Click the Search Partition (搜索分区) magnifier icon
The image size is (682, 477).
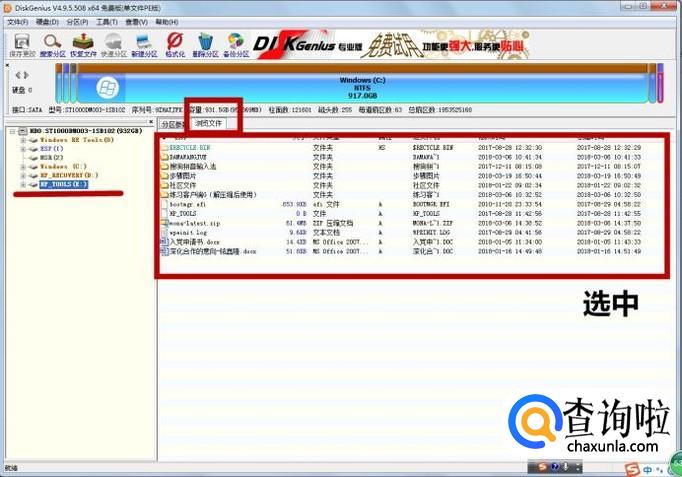[x=53, y=45]
